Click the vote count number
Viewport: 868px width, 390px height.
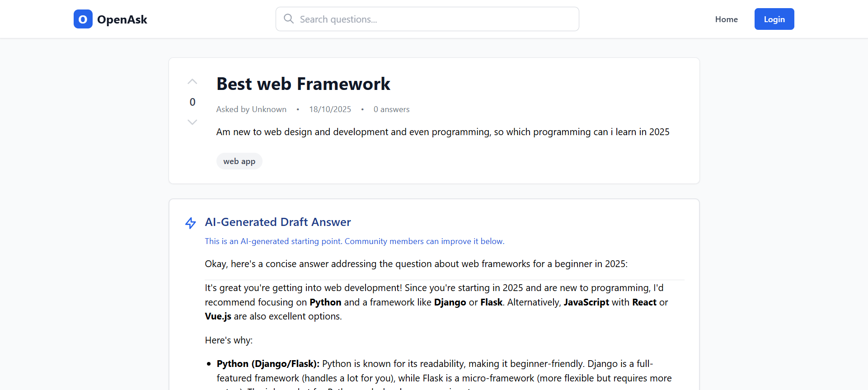[x=192, y=102]
